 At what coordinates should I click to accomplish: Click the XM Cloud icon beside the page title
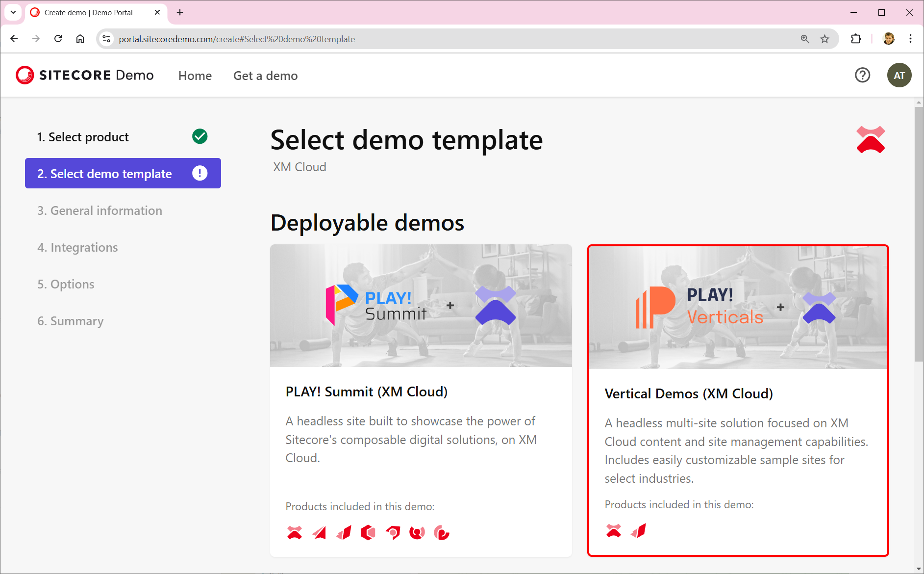(x=870, y=139)
